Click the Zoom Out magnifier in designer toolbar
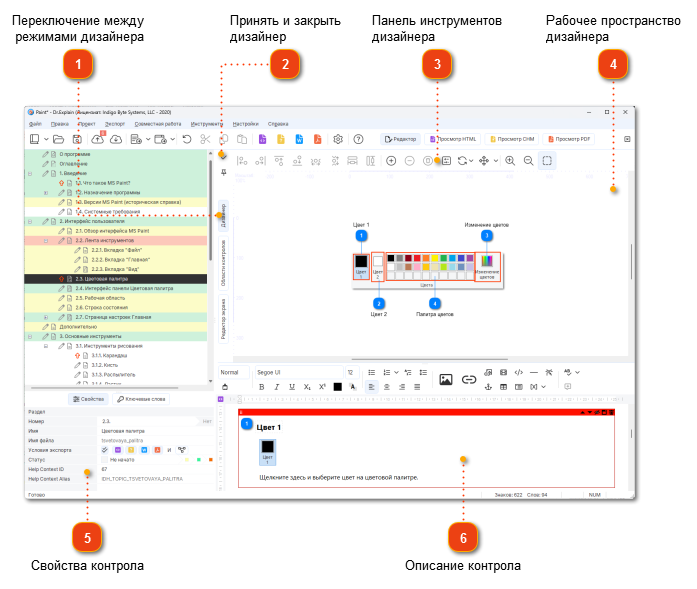Image resolution: width=697 pixels, height=589 pixels. coord(528,160)
